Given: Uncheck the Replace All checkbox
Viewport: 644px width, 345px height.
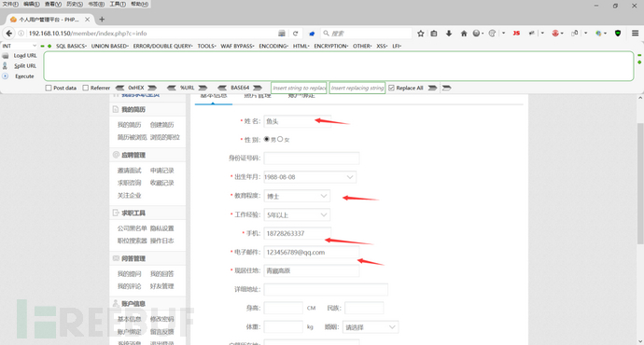Looking at the screenshot, I should 391,88.
